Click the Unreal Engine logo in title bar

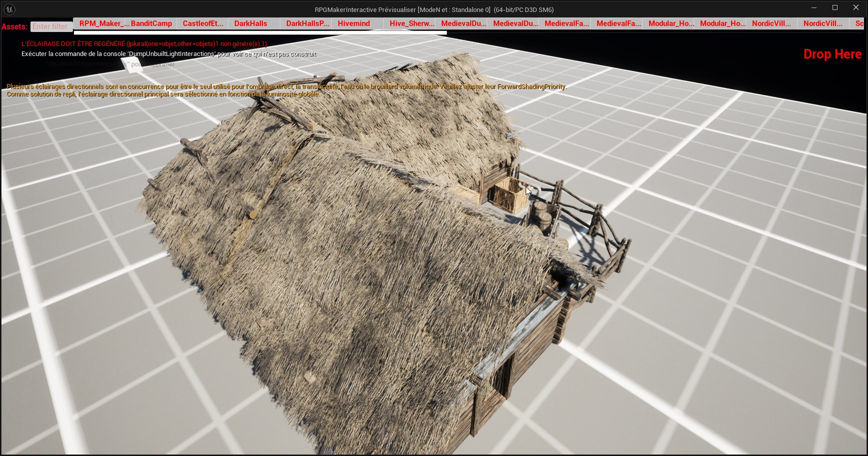(9, 9)
